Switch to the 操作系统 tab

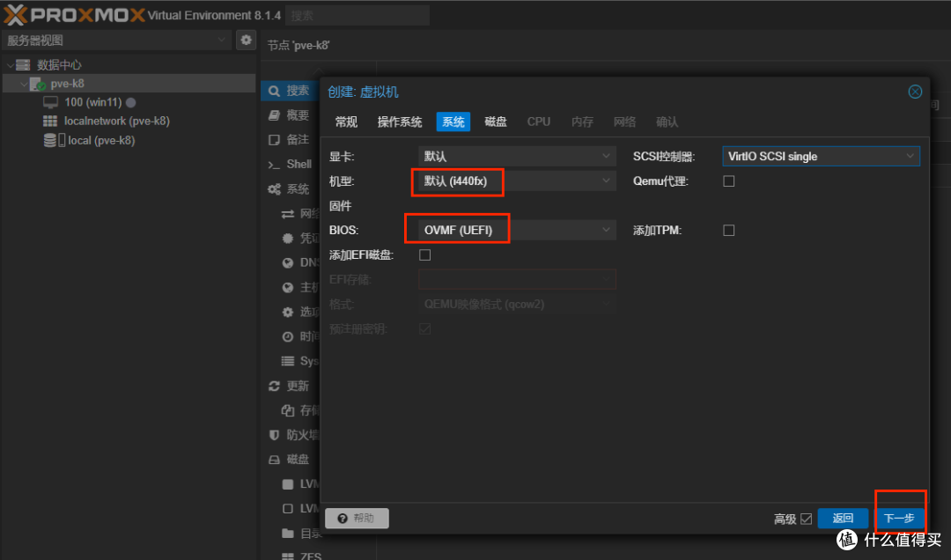pos(399,122)
